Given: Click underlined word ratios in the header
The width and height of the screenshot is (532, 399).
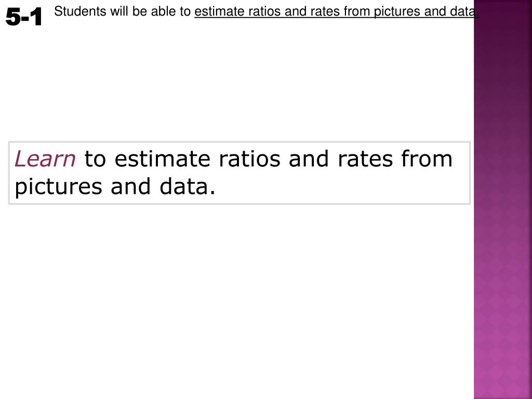Looking at the screenshot, I should [x=264, y=11].
